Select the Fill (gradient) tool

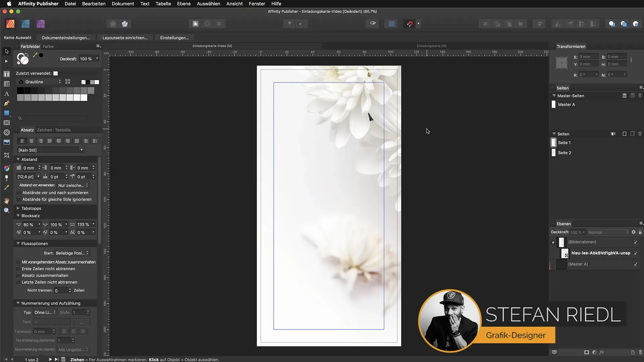tap(7, 168)
